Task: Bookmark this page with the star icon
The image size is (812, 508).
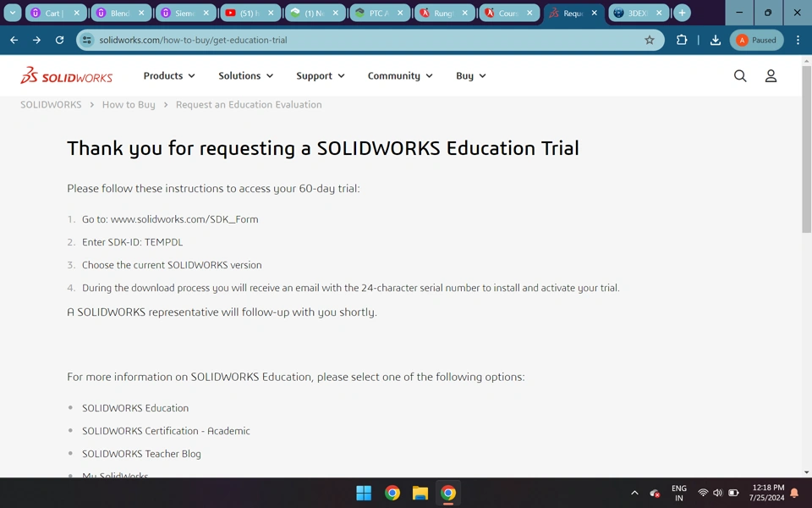Action: 650,40
